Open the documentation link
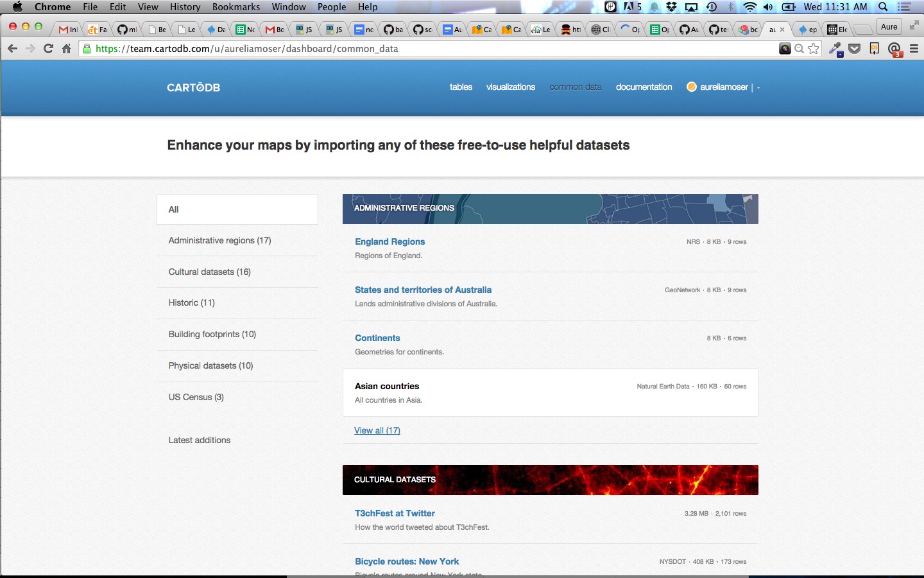 click(644, 87)
